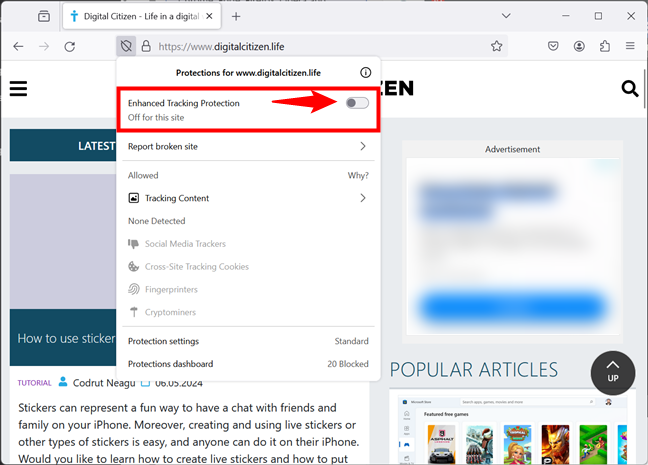Click the article date calendar icon
This screenshot has height=465, width=648.
(x=145, y=383)
